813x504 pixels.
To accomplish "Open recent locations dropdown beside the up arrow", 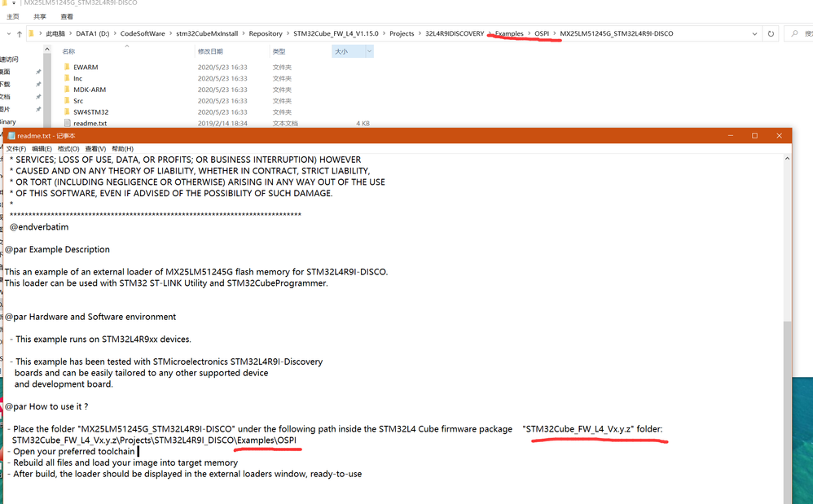I will [9, 33].
